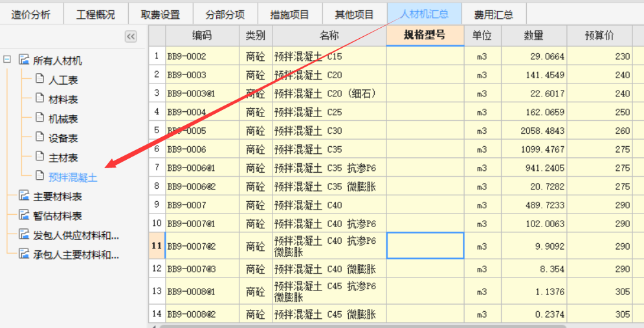The height and width of the screenshot is (328, 644).
Task: Select 所有人材机 root node label
Action: [x=58, y=60]
